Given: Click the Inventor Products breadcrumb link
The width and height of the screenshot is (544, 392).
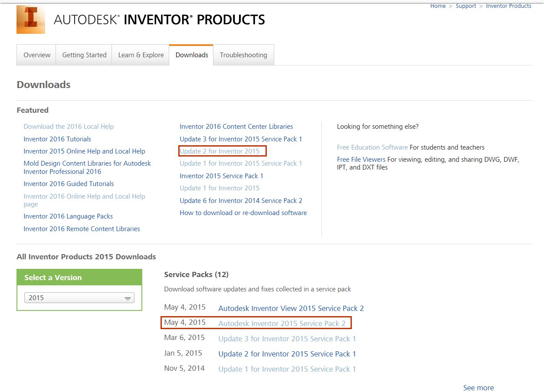Looking at the screenshot, I should coord(508,6).
